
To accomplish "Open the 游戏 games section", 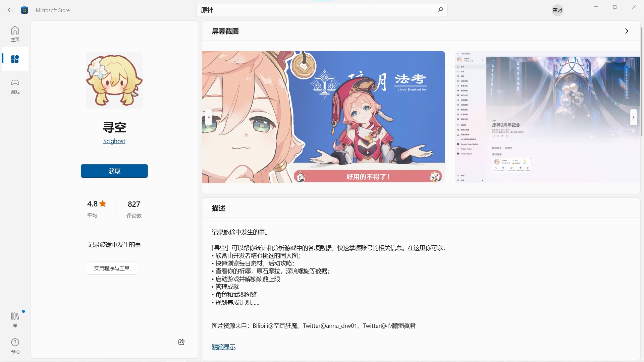I will [x=15, y=86].
